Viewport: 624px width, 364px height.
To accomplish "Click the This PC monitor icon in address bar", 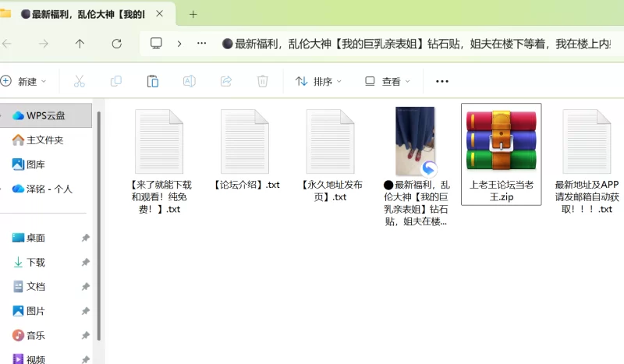I will click(x=156, y=44).
